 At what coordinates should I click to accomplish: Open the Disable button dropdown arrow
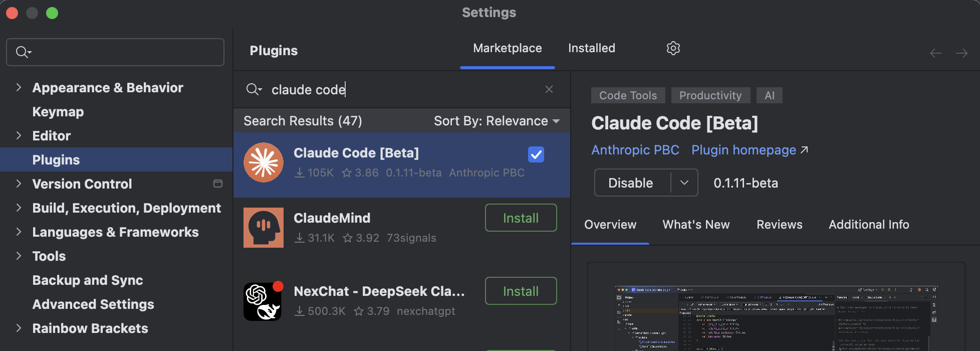click(x=684, y=183)
